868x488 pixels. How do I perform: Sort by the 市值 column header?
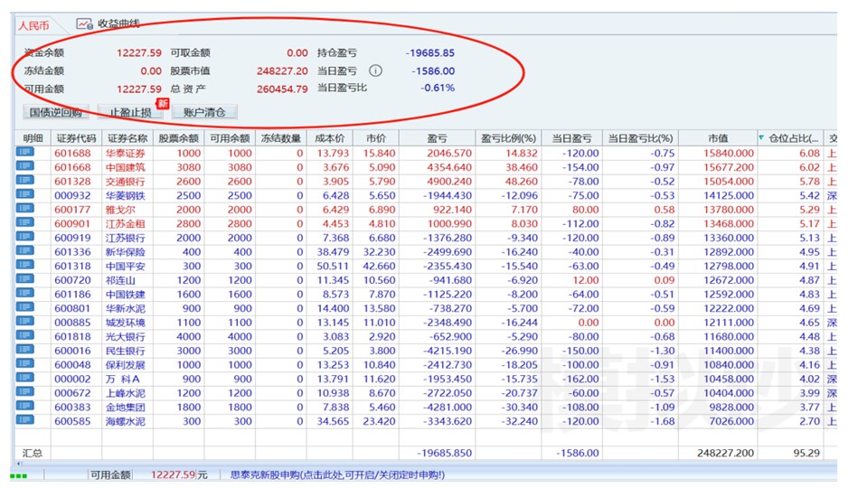click(718, 138)
